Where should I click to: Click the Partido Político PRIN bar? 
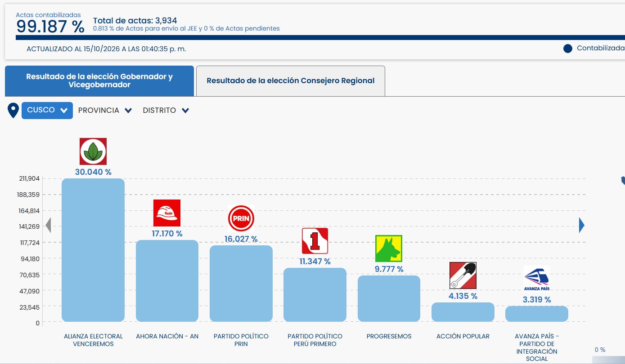coord(241,284)
